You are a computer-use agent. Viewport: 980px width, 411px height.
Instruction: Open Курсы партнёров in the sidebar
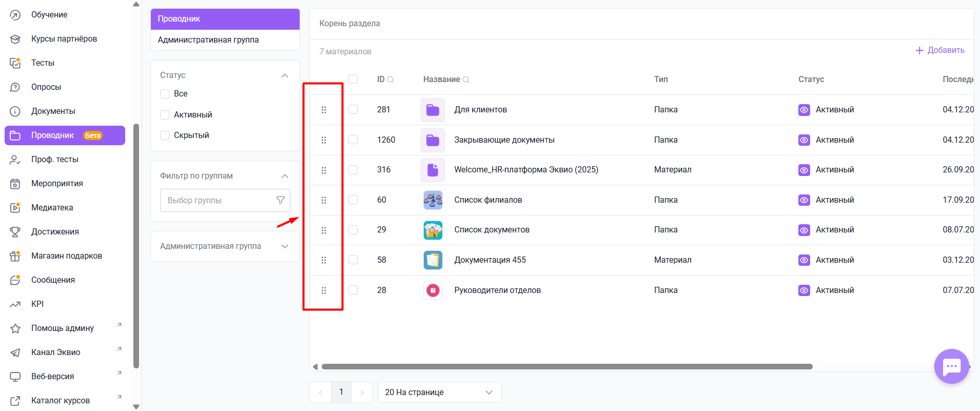(65, 39)
